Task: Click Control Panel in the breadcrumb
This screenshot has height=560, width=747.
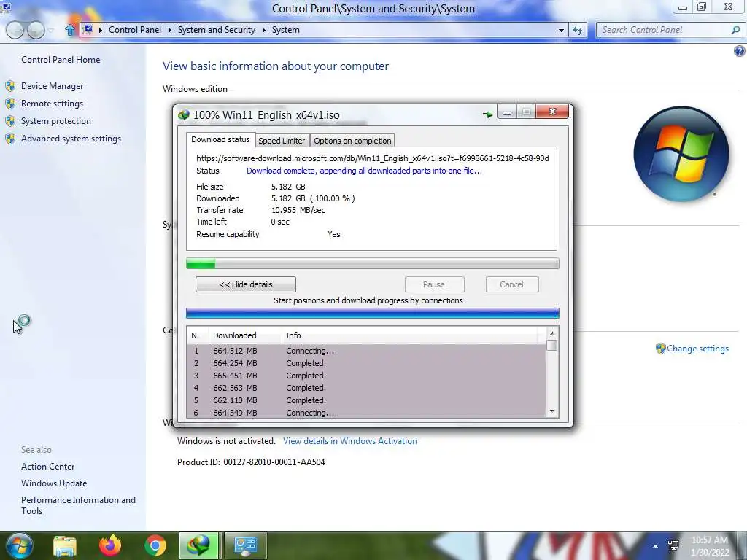Action: [135, 29]
